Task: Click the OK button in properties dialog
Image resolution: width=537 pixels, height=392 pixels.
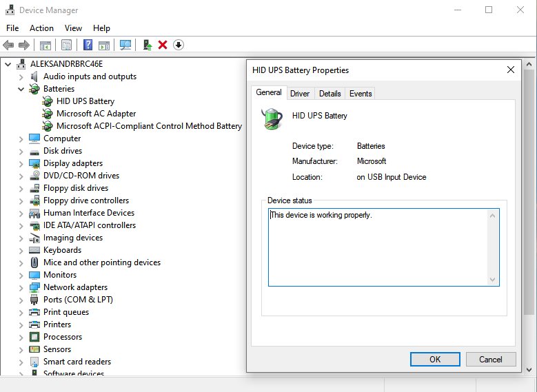Action: 435,359
